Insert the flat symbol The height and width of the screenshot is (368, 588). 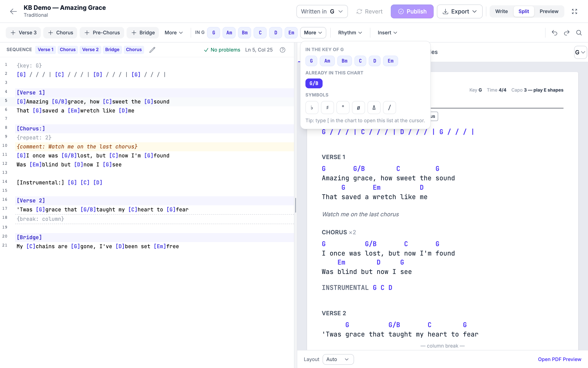pos(312,108)
